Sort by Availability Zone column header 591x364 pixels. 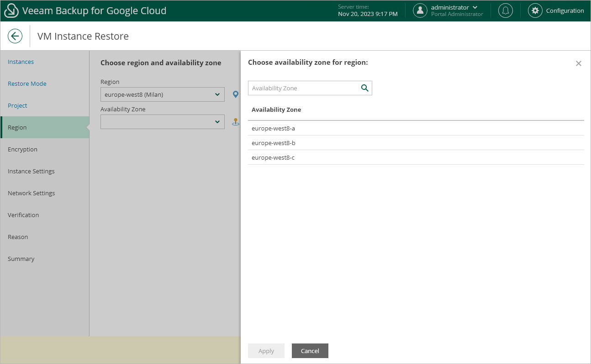[x=276, y=109]
